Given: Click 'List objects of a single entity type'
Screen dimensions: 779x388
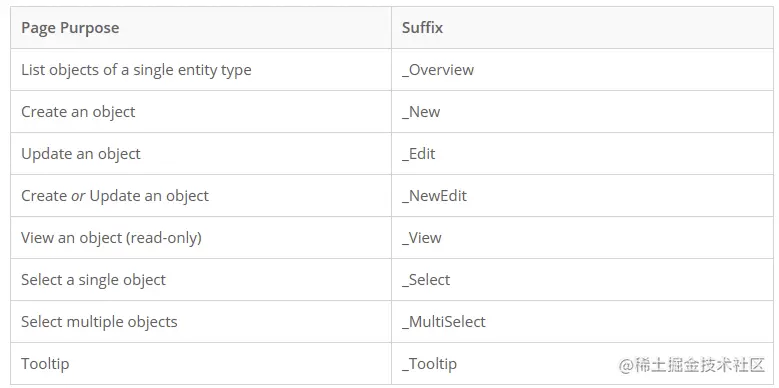Looking at the screenshot, I should pos(136,70).
